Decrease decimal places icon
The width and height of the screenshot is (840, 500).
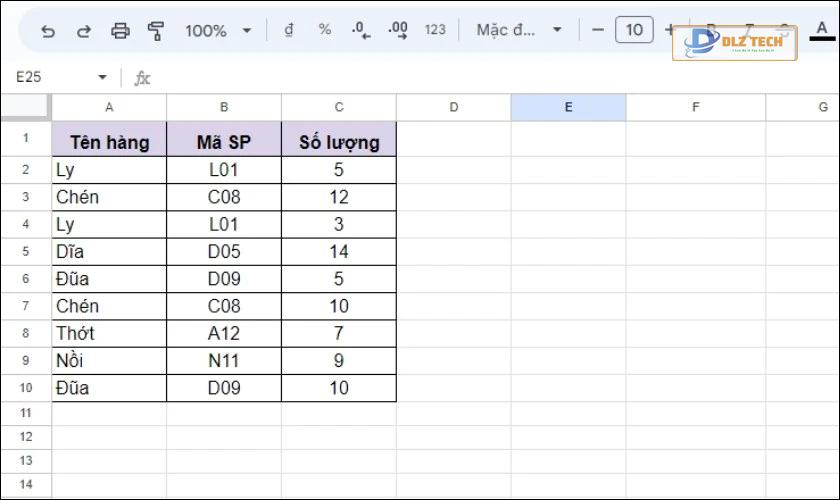361,31
